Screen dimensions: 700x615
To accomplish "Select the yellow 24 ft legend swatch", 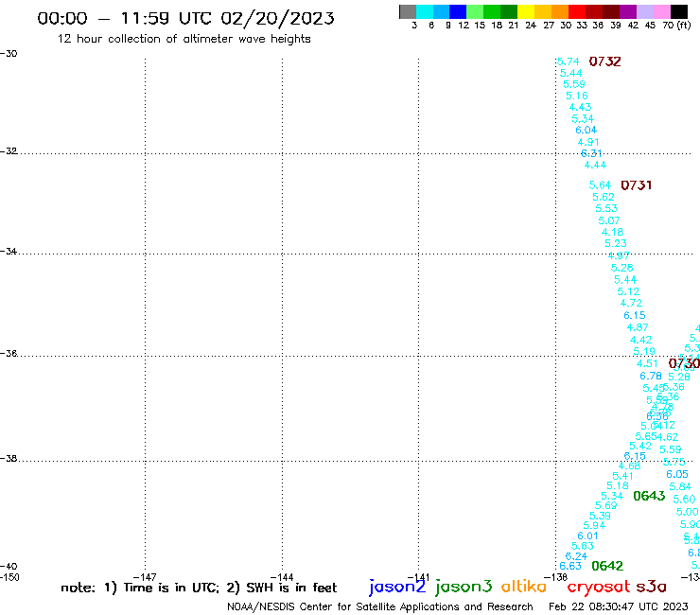I will [526, 11].
